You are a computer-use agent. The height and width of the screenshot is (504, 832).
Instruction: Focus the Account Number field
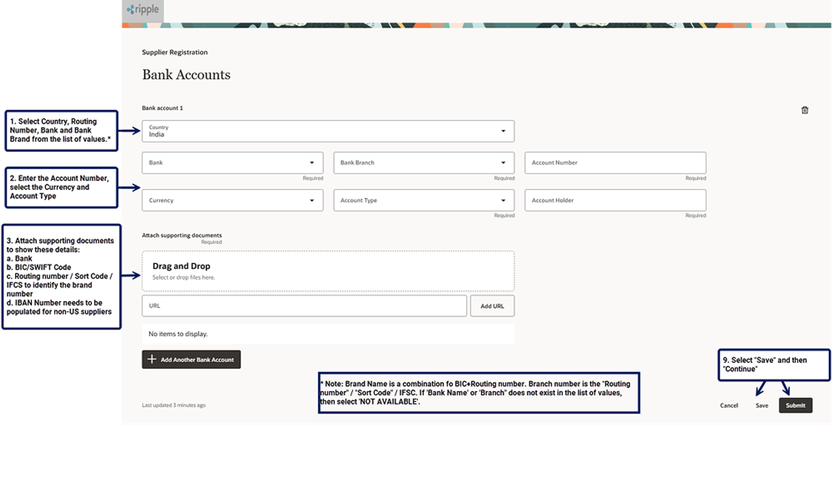click(x=615, y=163)
